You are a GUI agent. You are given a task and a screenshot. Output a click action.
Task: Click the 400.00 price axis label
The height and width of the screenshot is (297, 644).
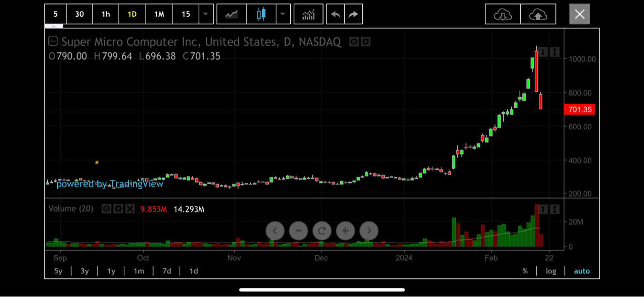[580, 160]
